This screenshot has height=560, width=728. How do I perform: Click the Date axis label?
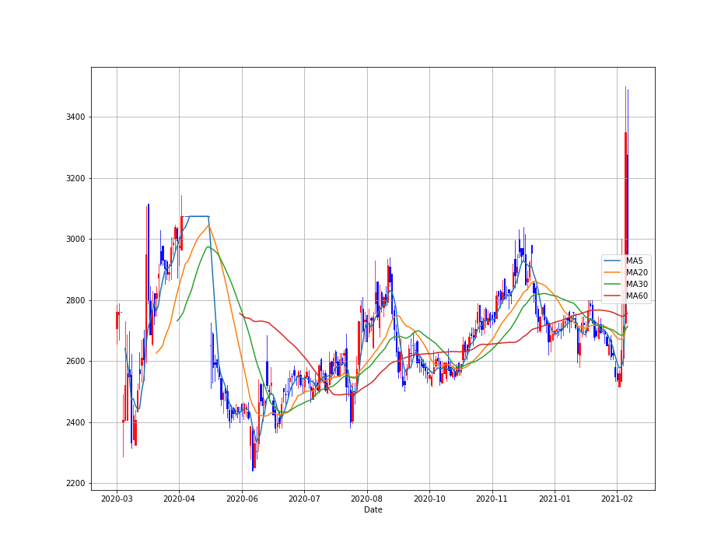[x=373, y=510]
